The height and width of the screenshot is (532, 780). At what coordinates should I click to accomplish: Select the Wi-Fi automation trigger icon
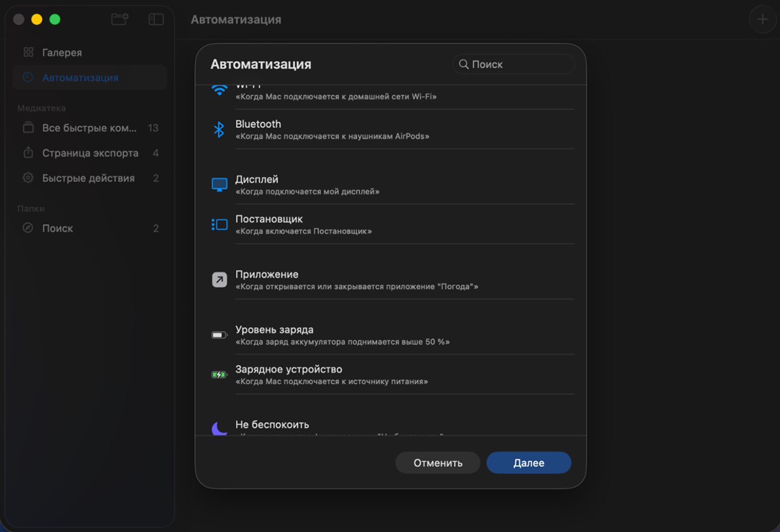(x=219, y=88)
